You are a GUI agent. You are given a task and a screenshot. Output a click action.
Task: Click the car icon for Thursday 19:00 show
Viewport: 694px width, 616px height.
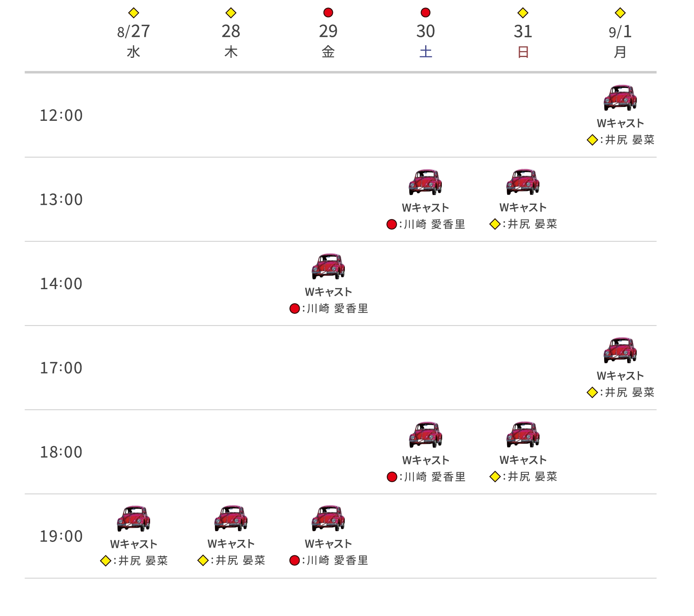231,518
